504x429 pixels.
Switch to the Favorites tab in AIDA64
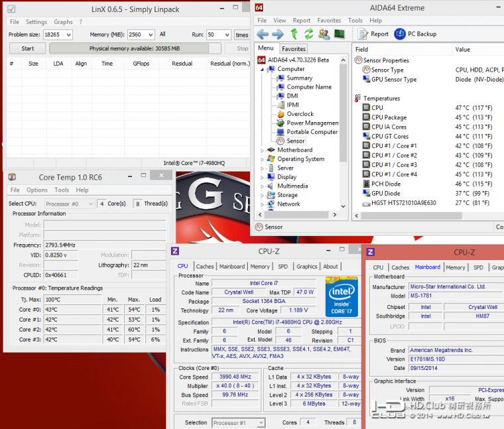tap(294, 48)
